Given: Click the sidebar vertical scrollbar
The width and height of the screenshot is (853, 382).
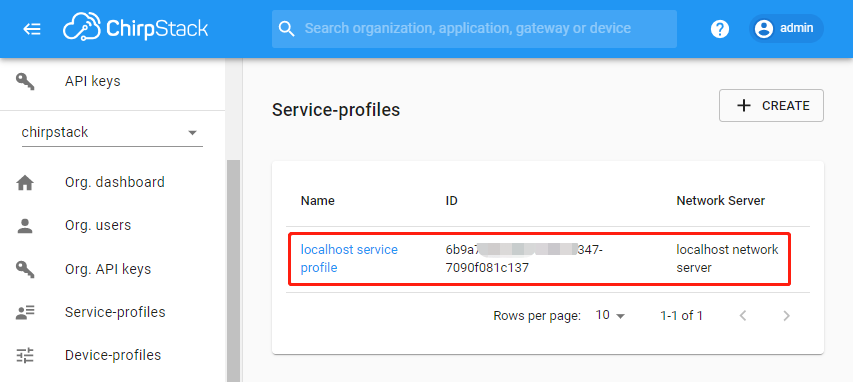Looking at the screenshot, I should click(x=233, y=271).
